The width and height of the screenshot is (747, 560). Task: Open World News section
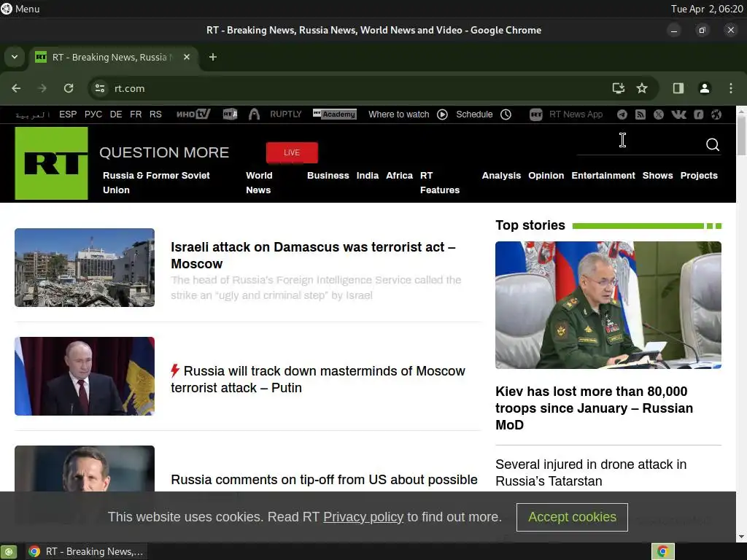click(259, 182)
